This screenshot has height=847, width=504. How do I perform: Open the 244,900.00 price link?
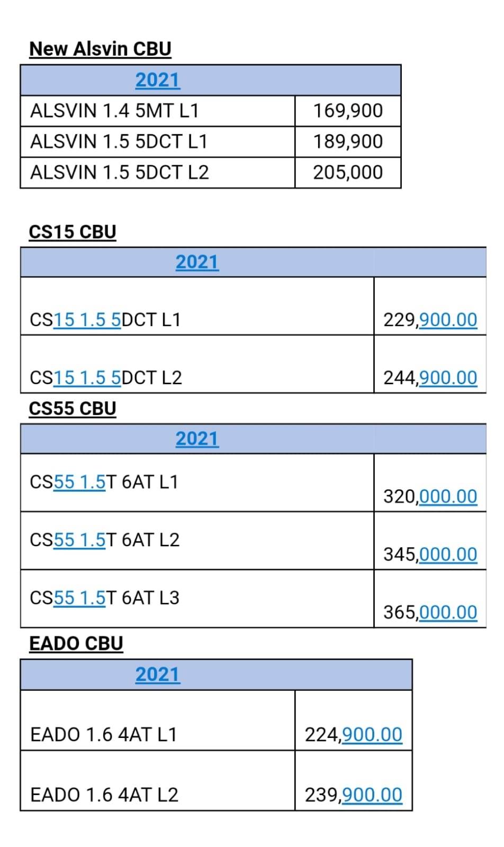(448, 377)
